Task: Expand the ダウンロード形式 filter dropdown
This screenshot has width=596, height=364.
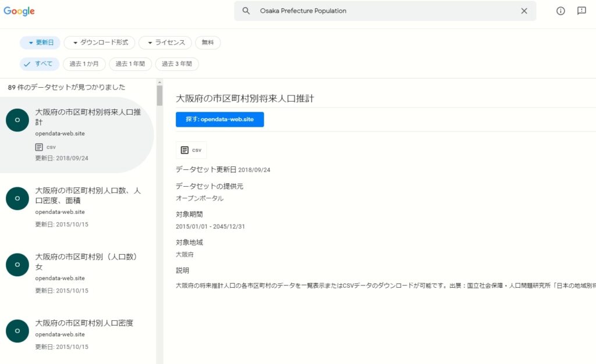Action: coord(99,42)
